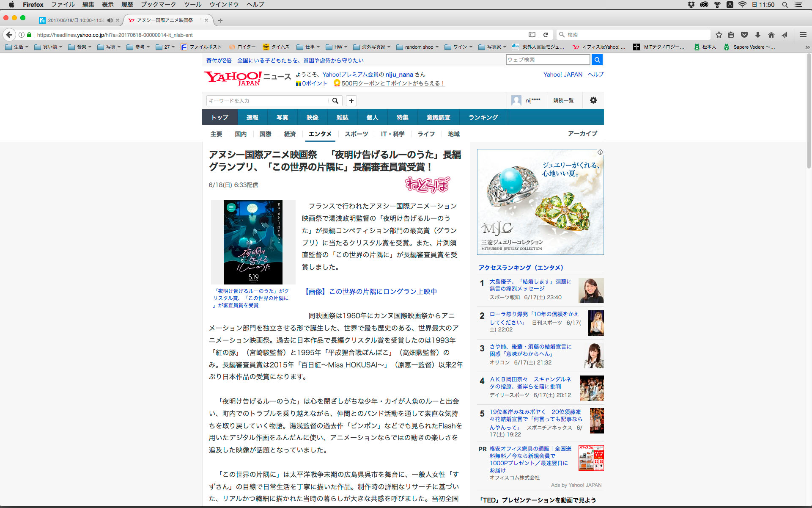Switch to the ランキング news tab
Screen dimensions: 812x508
pos(483,117)
